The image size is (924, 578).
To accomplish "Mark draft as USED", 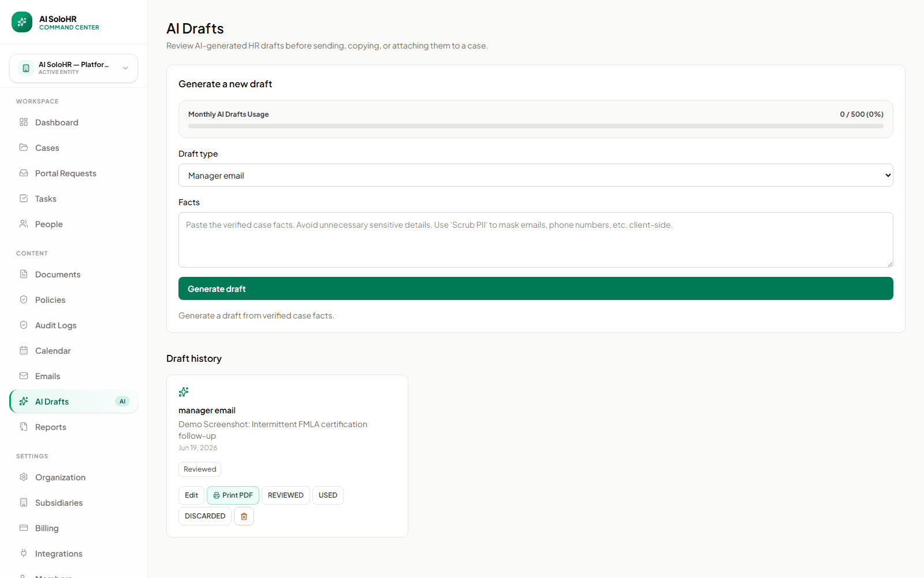I will [328, 495].
